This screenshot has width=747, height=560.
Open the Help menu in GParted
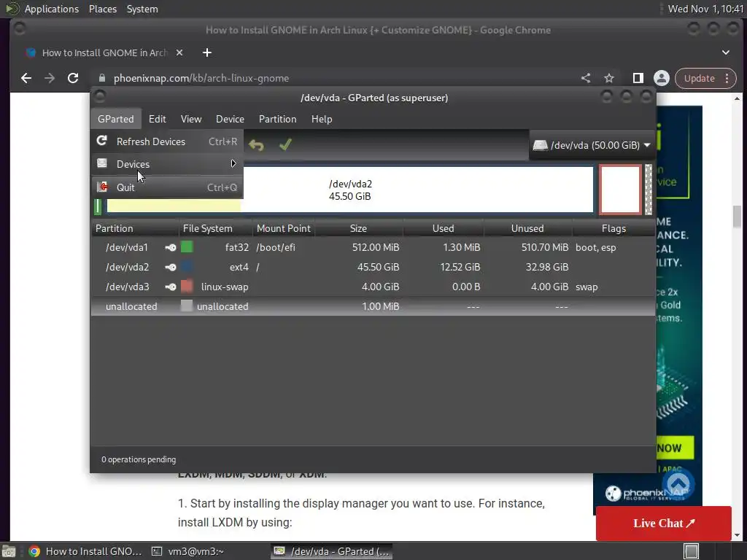click(x=322, y=119)
